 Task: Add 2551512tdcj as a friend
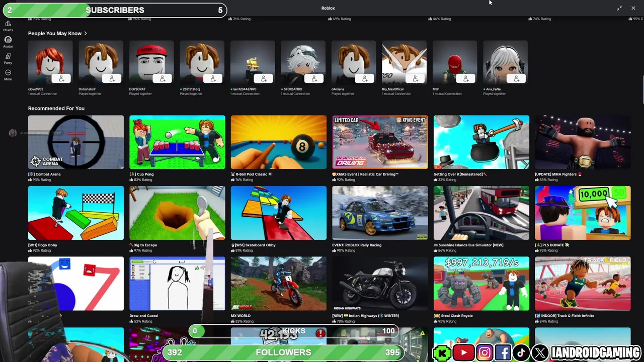(x=213, y=79)
